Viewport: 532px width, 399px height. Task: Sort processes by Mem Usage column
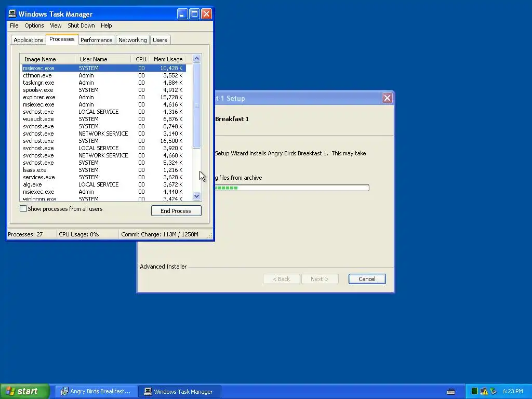[x=167, y=59]
